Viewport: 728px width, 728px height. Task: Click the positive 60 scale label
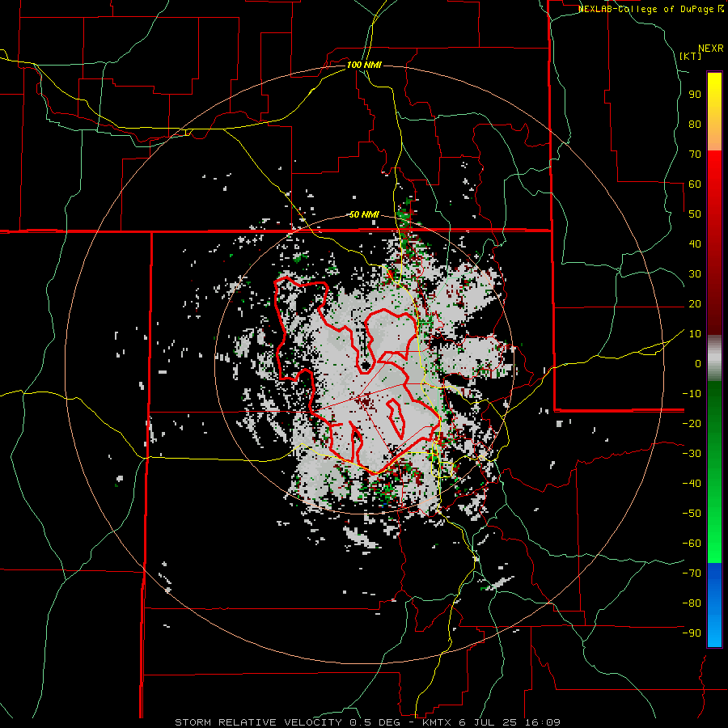(695, 184)
